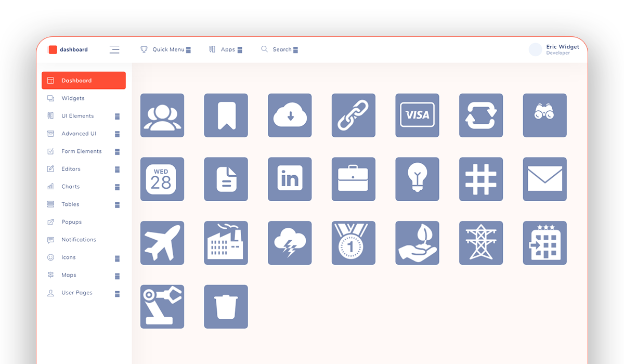
Task: Click the Visa card icon tile
Action: pos(417,115)
